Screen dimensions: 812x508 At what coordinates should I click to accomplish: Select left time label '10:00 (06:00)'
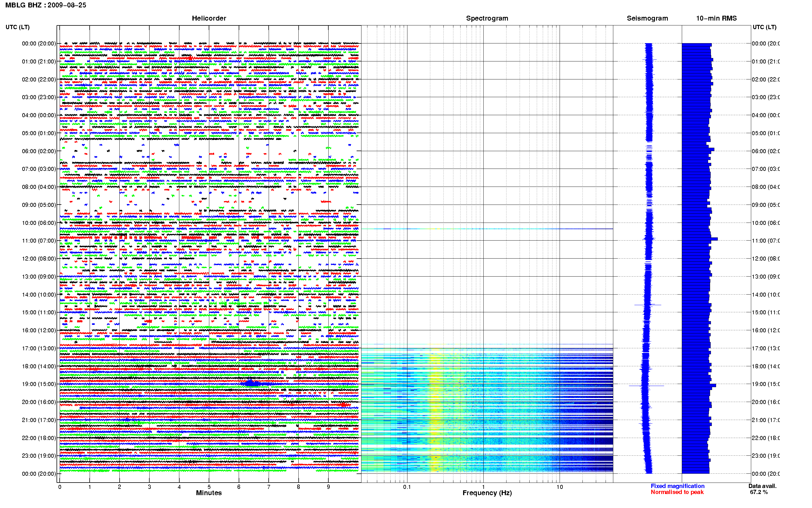[x=39, y=223]
